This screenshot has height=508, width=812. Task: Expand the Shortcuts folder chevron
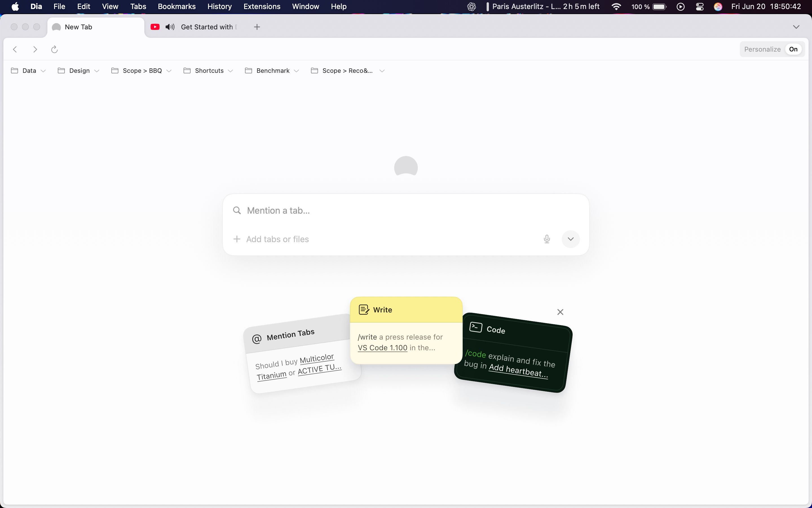[230, 71]
